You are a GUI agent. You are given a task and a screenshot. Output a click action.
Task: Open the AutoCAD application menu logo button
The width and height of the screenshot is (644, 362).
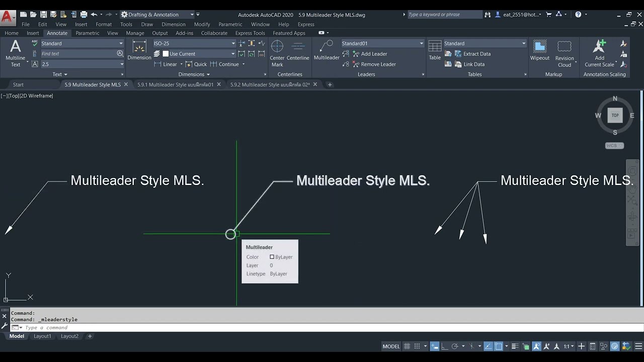8,17
